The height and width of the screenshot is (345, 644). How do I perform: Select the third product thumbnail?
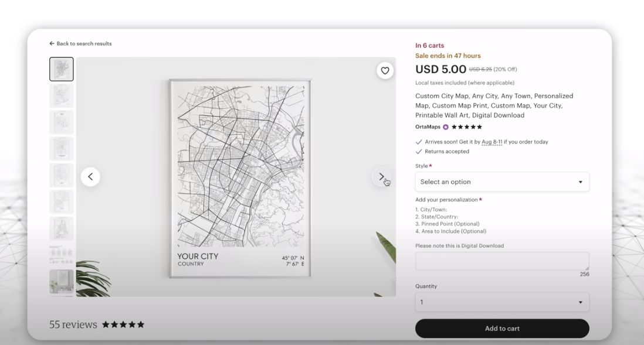(x=62, y=122)
